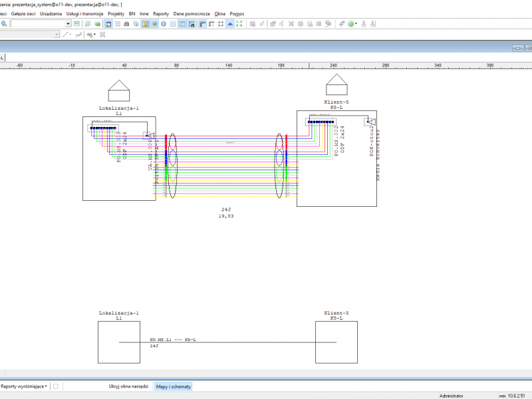This screenshot has height=399, width=532.
Task: Click the red checklist lines icon
Action: 118,24
